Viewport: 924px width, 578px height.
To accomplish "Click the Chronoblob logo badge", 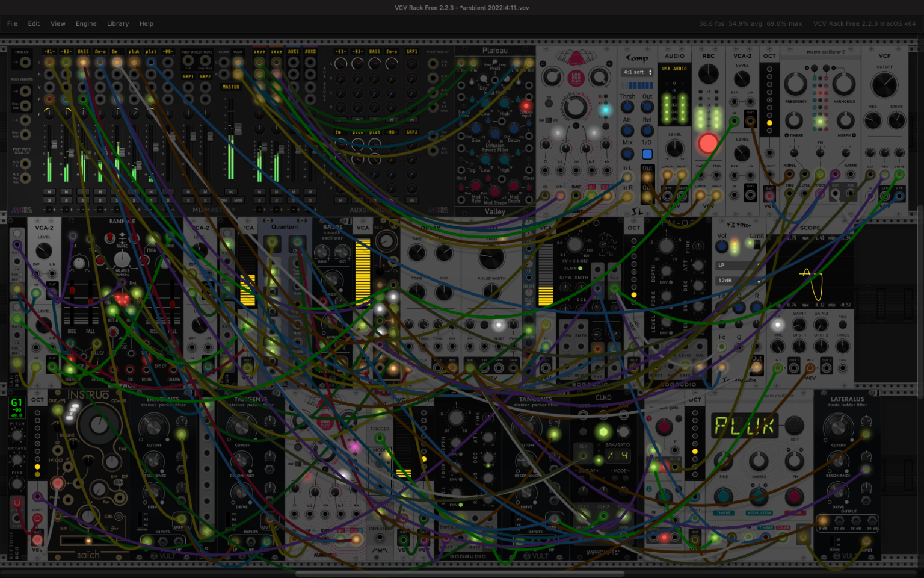I will [576, 78].
